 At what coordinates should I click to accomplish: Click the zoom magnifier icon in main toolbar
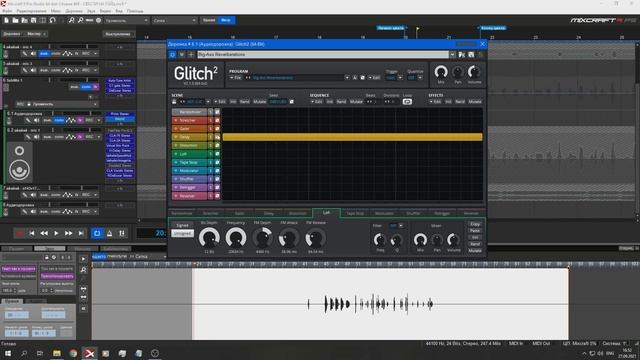[x=71, y=20]
